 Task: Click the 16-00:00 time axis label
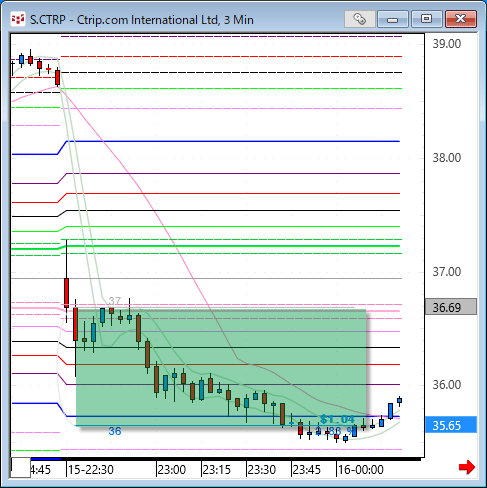click(361, 470)
